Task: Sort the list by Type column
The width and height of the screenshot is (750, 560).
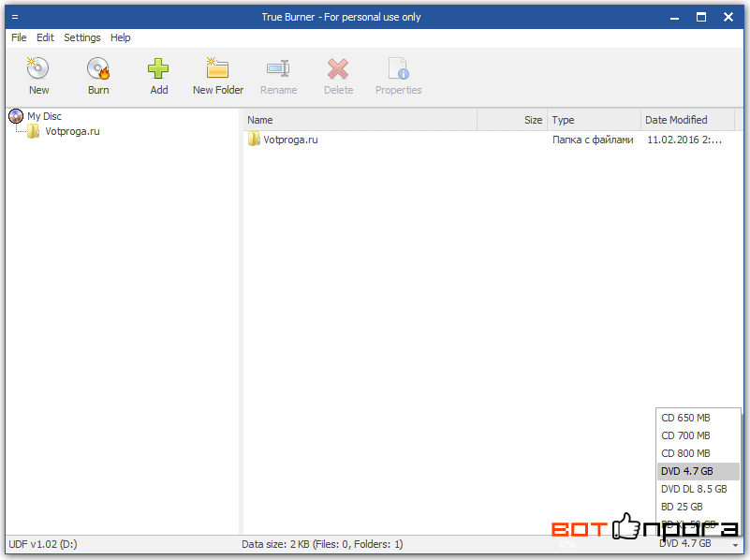Action: pos(594,120)
